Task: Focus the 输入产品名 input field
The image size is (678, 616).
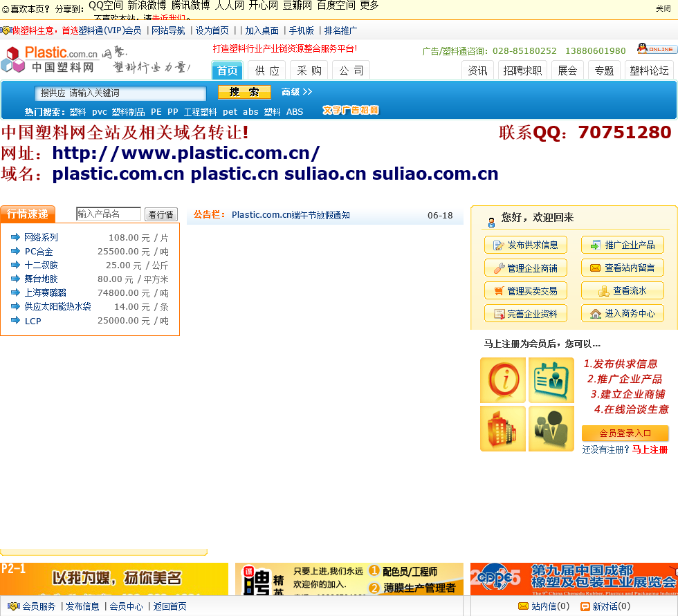Action: (109, 214)
